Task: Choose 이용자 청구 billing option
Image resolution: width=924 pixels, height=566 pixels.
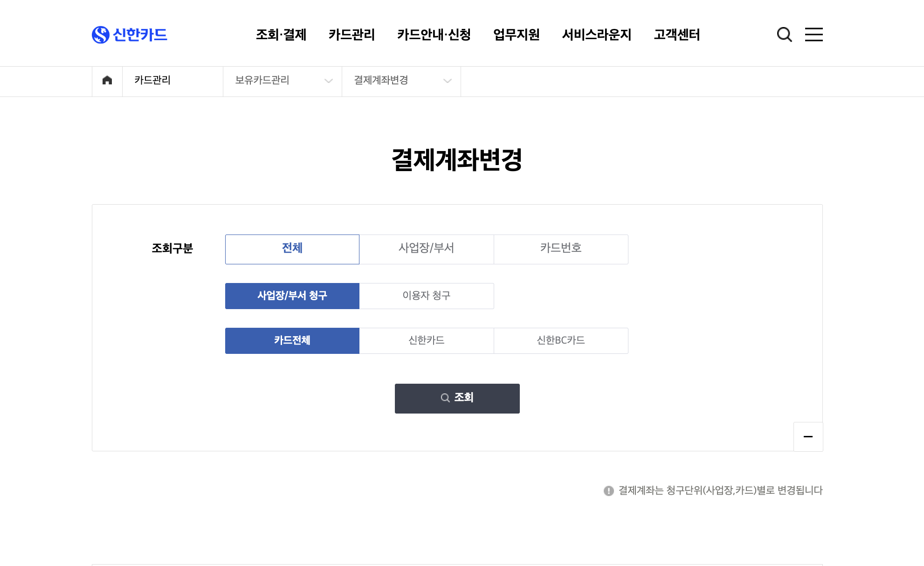Action: click(426, 296)
